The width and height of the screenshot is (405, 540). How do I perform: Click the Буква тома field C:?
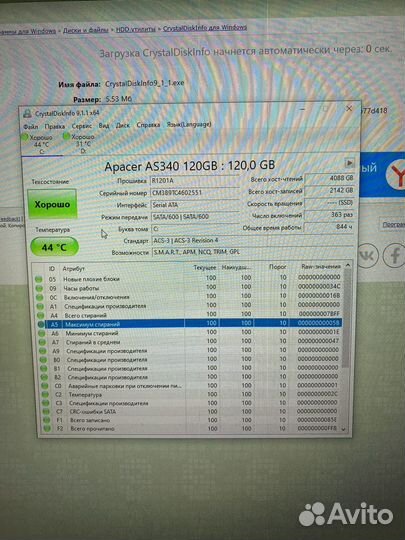pyautogui.click(x=195, y=228)
